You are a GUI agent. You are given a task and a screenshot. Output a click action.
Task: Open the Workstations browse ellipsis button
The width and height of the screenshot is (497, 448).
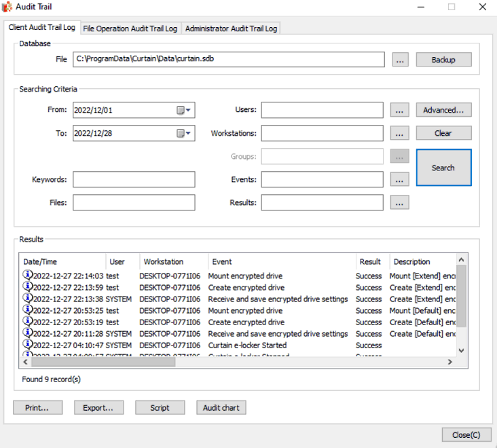tap(400, 133)
